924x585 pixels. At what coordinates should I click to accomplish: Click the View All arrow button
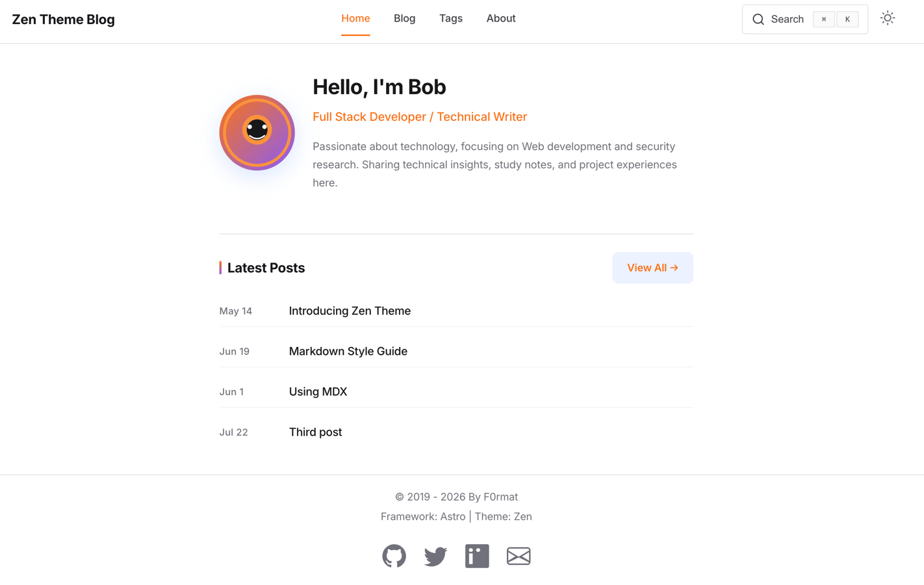[652, 268]
